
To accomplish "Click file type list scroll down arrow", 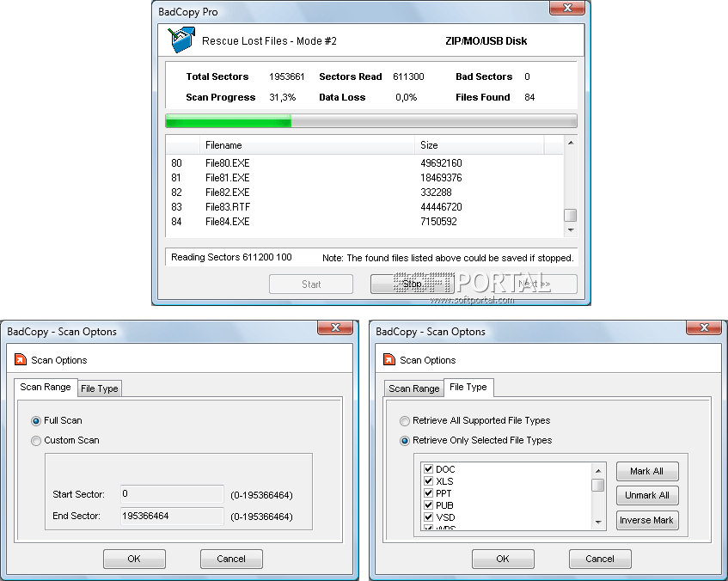I will click(598, 523).
